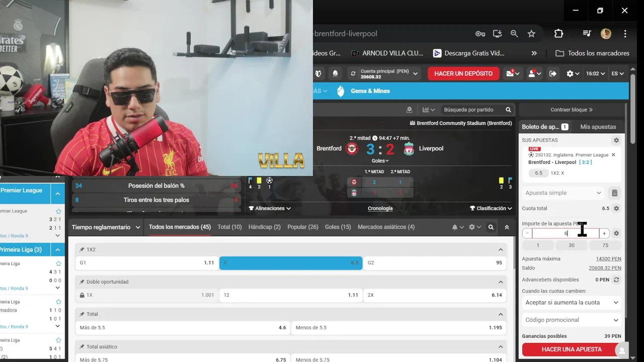The image size is (644, 362).
Task: Open the 16:02 time dropdown
Action: coord(596,73)
